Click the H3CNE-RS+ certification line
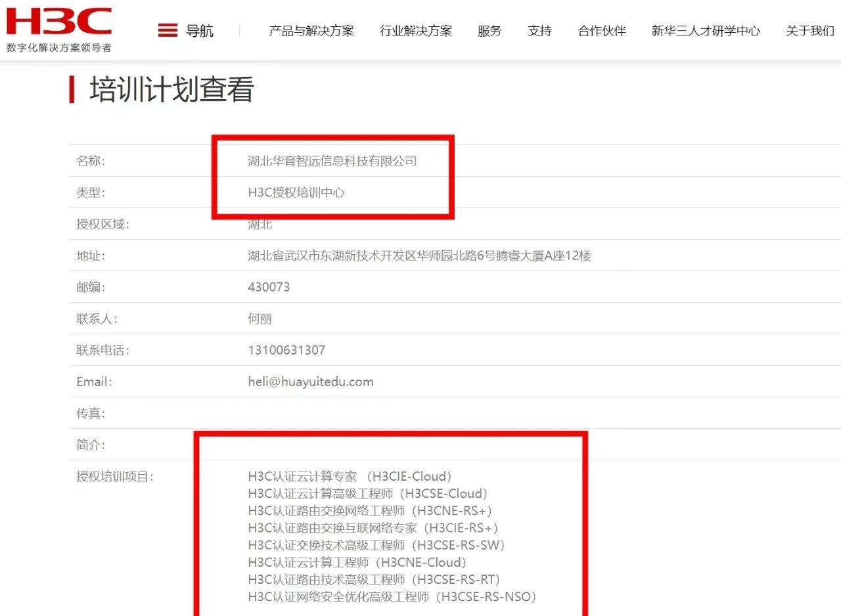This screenshot has width=841, height=616. 371,510
